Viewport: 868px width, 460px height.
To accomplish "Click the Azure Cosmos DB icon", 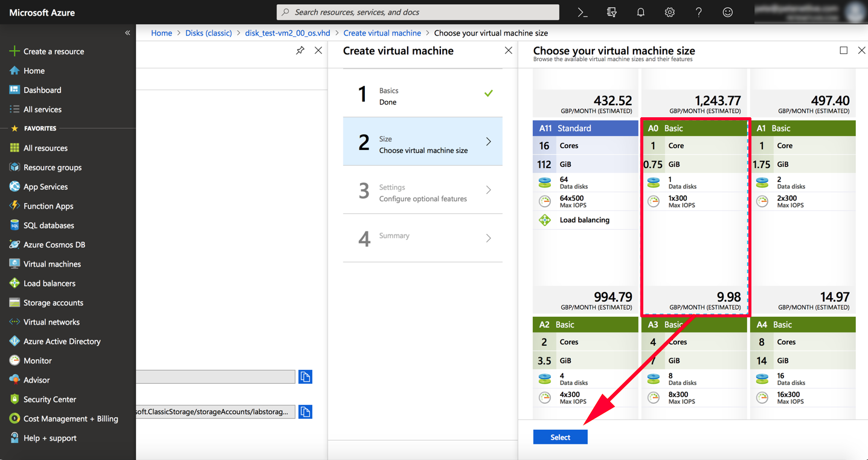I will [x=14, y=245].
